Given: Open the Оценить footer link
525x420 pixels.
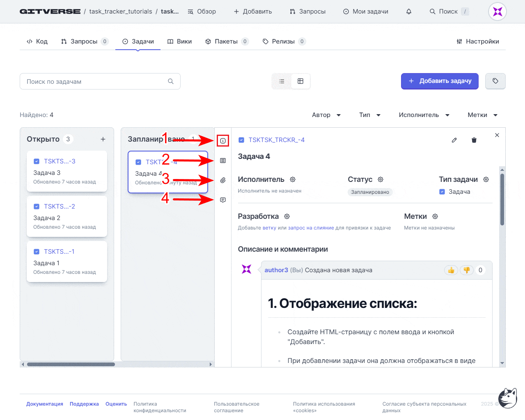Looking at the screenshot, I should coord(116,404).
